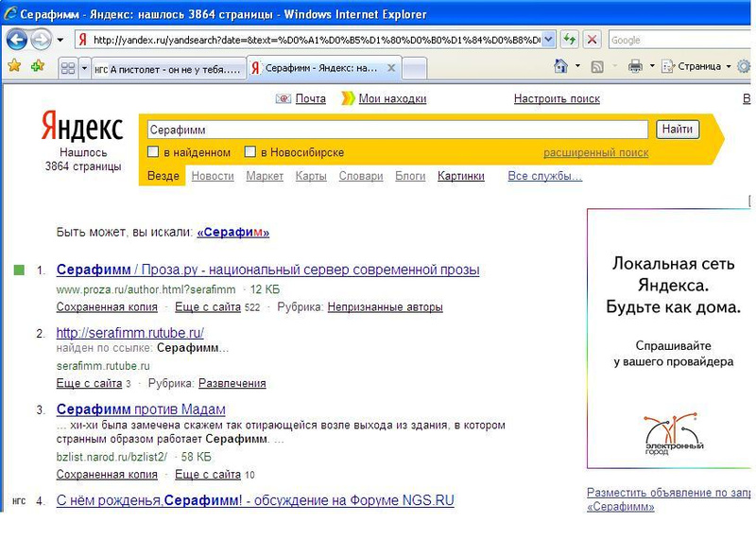Open the Favorites star icon
This screenshot has height=540, width=756.
tap(14, 66)
